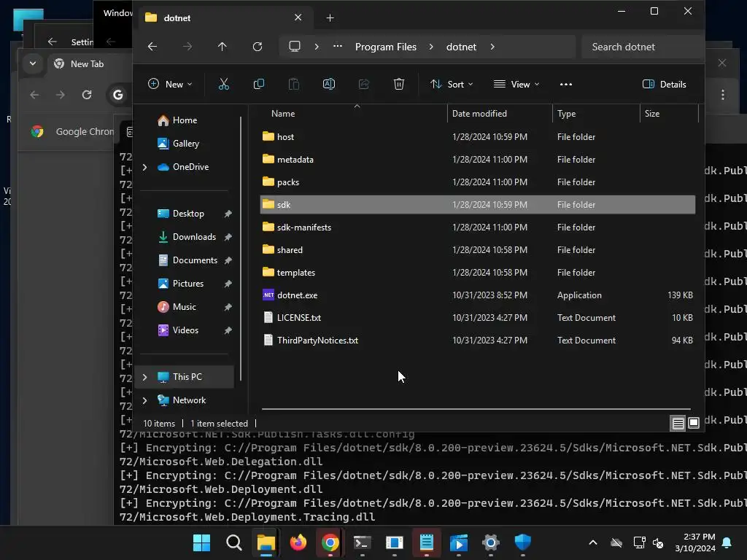Screen dimensions: 747x560
Task: Open Chrome from the taskbar
Action: [x=330, y=542]
